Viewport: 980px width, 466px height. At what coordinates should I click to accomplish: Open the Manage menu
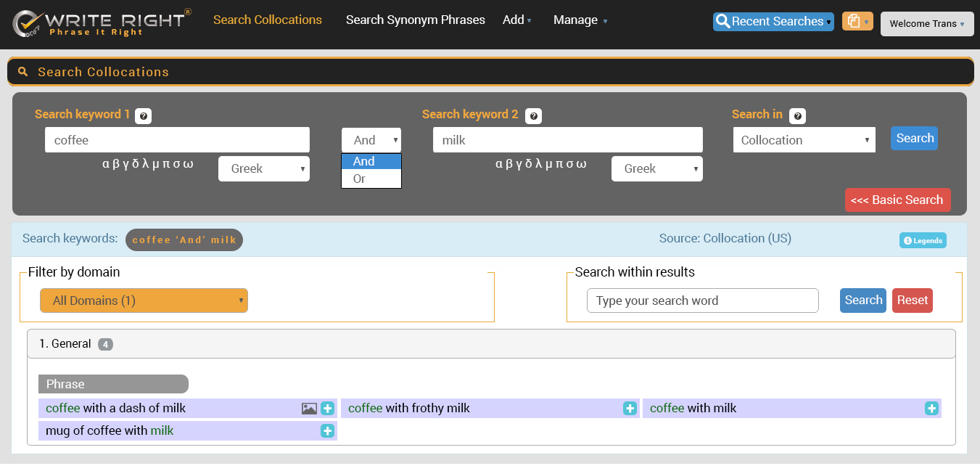580,20
